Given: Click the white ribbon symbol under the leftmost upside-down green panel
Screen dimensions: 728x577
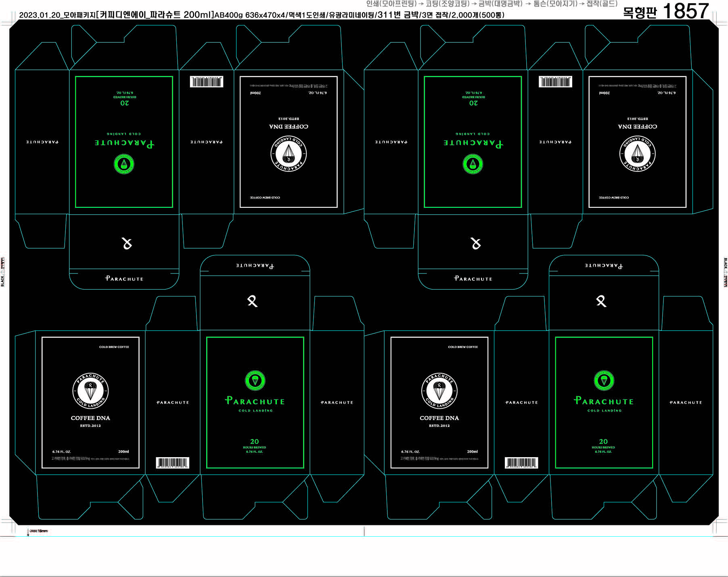Looking at the screenshot, I should click(x=127, y=243).
